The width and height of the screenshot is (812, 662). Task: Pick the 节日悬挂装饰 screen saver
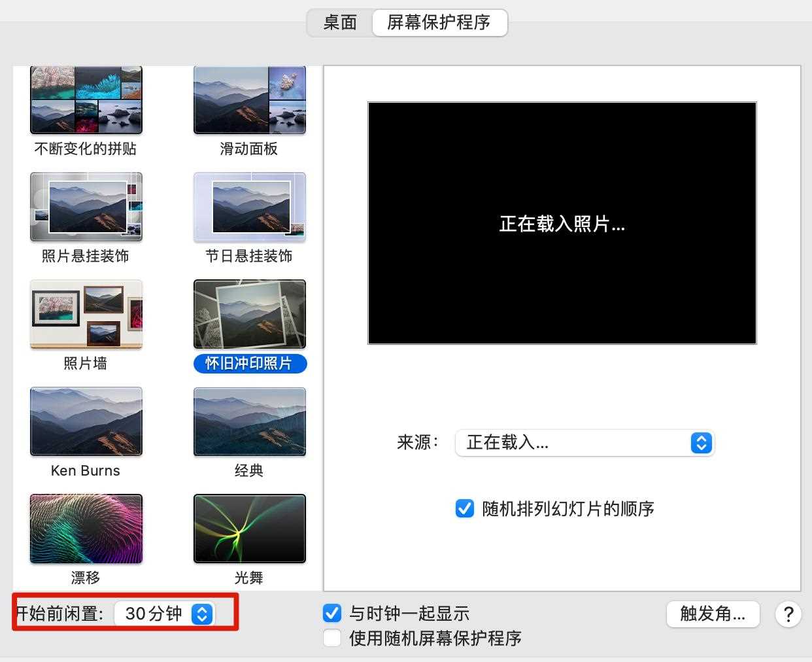point(249,207)
